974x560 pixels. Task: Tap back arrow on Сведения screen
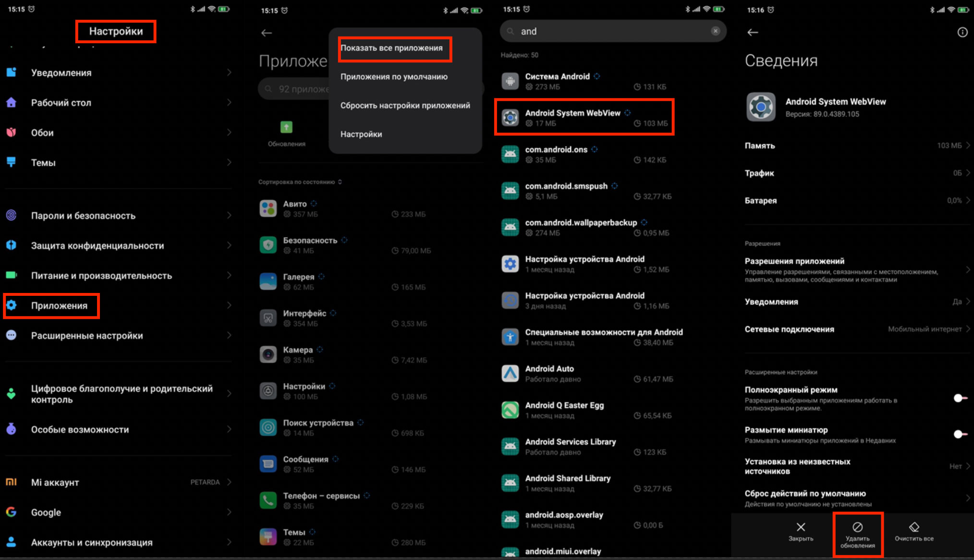pyautogui.click(x=753, y=32)
